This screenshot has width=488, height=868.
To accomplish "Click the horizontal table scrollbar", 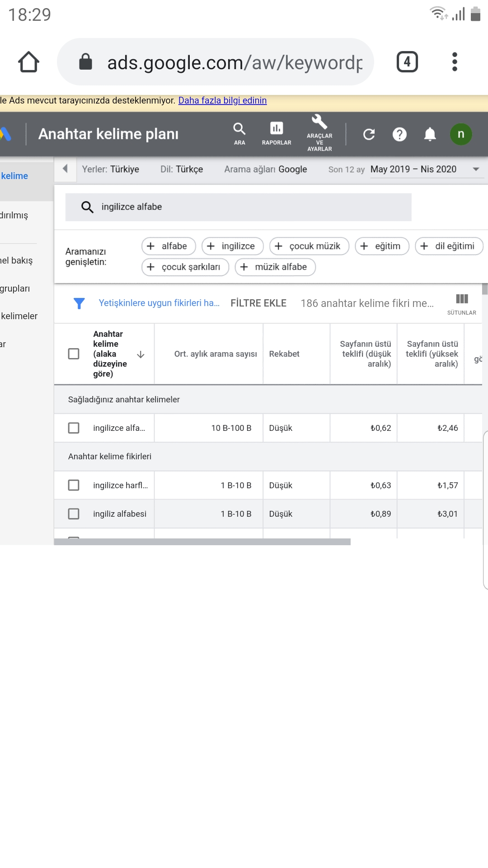I will (x=202, y=542).
